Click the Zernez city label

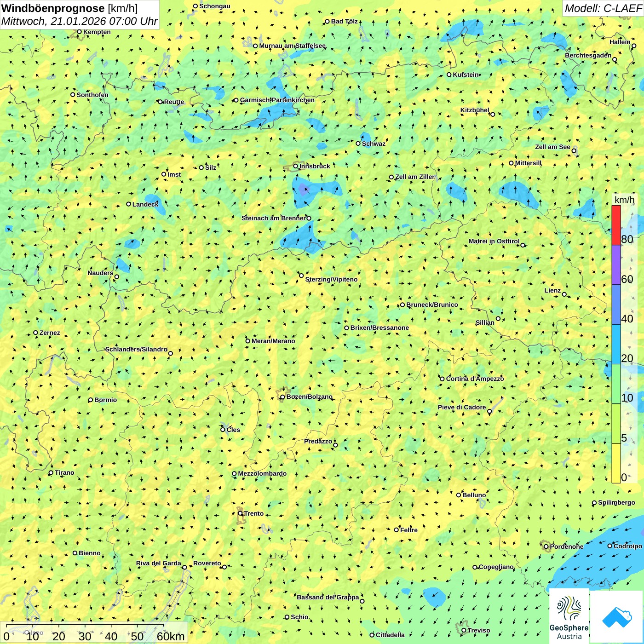pyautogui.click(x=50, y=333)
